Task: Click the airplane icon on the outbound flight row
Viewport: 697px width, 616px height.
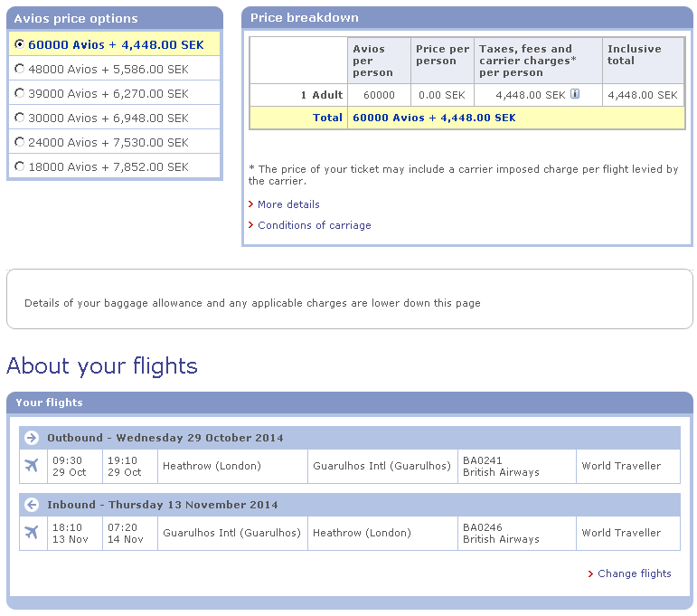Action: click(33, 466)
